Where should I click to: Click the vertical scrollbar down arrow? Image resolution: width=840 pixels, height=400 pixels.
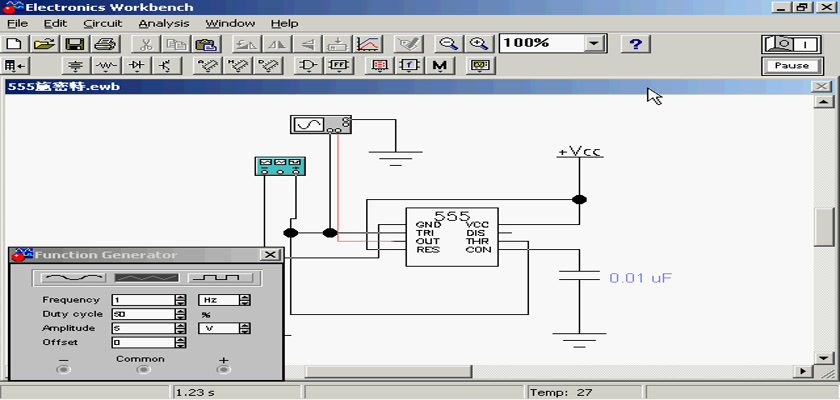823,358
